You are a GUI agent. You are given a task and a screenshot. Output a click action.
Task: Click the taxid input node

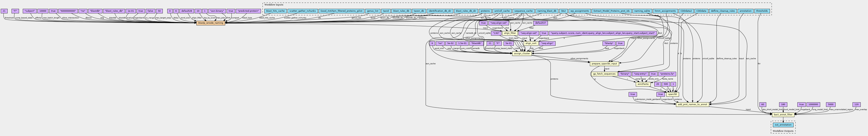pyautogui.click(x=386, y=11)
